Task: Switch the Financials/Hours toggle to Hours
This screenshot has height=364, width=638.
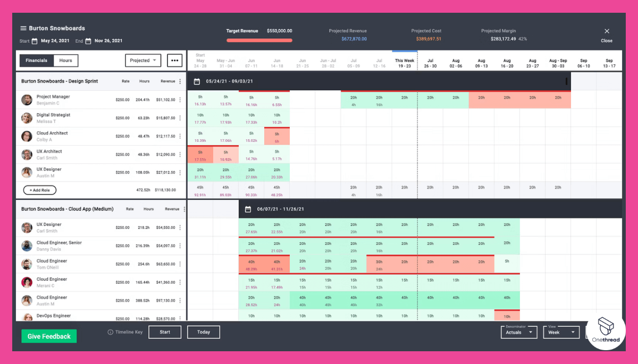Action: 65,61
